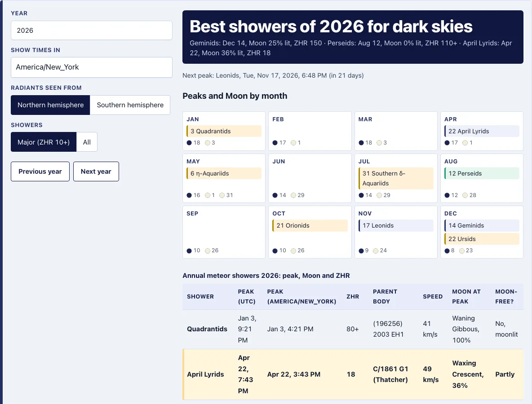Click MAY full moon icon for day 31

222,195
